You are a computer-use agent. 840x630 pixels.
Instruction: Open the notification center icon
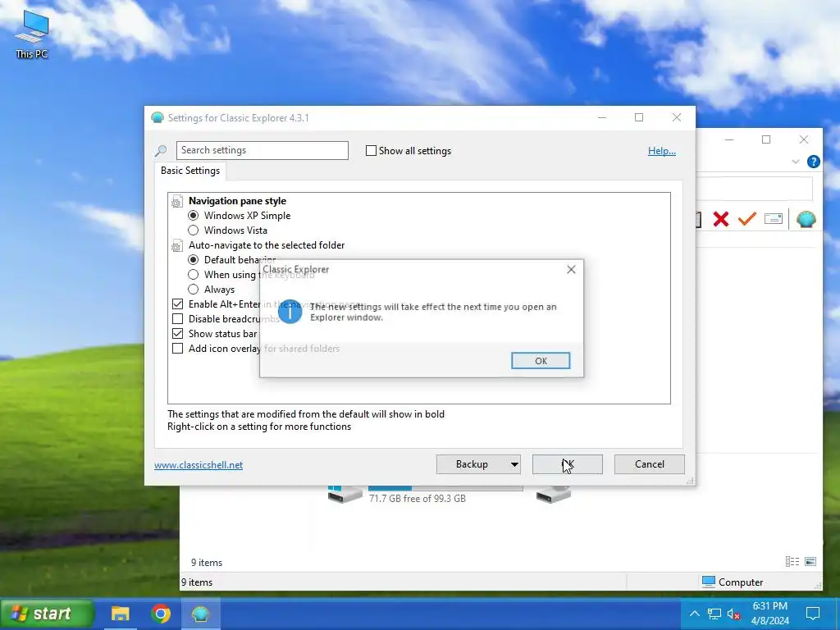pyautogui.click(x=813, y=614)
